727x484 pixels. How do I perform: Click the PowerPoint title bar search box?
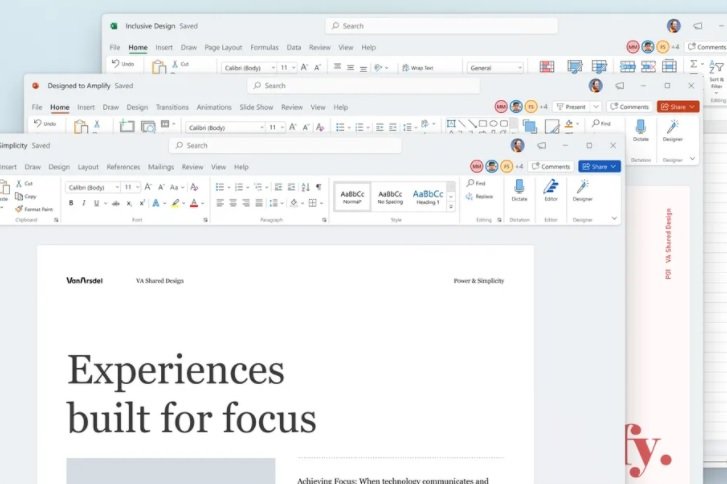(x=364, y=86)
